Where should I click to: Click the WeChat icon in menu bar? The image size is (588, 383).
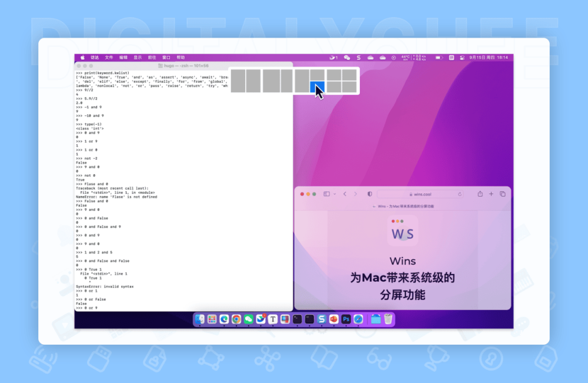[x=347, y=58]
